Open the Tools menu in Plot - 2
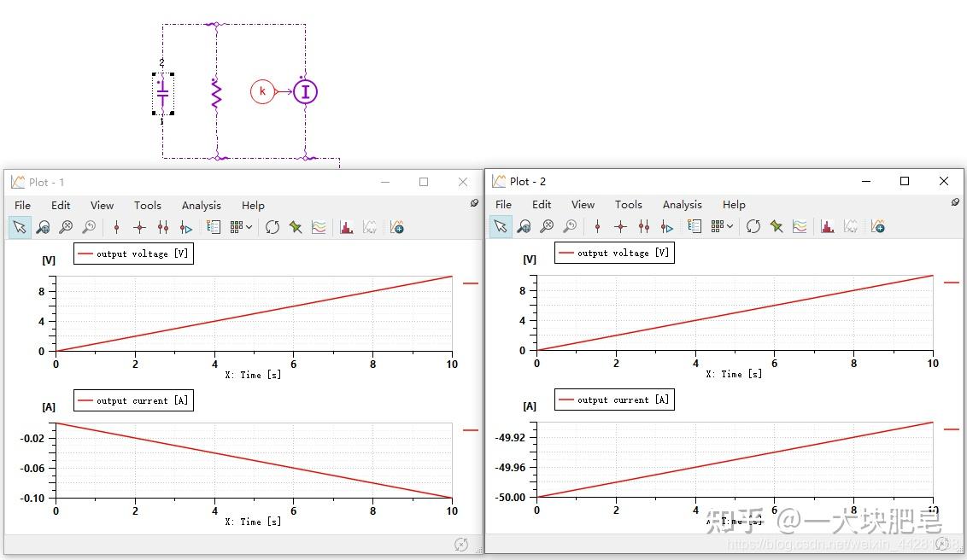 click(629, 204)
